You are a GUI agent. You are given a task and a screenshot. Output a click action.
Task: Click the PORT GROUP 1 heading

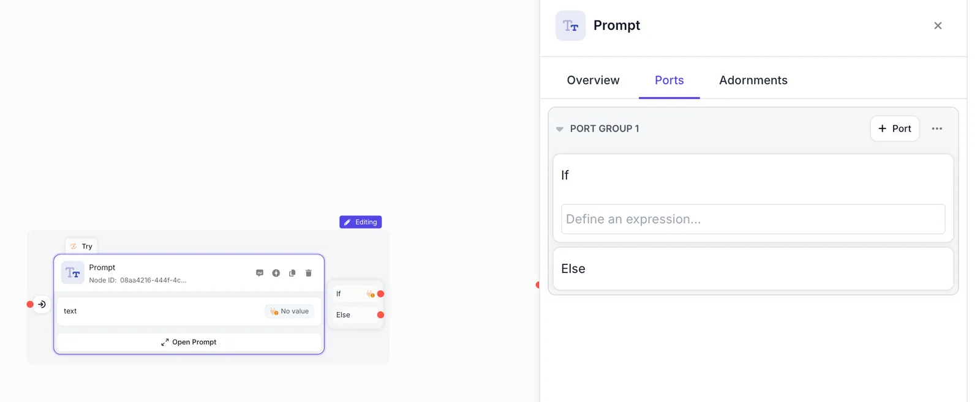[605, 128]
